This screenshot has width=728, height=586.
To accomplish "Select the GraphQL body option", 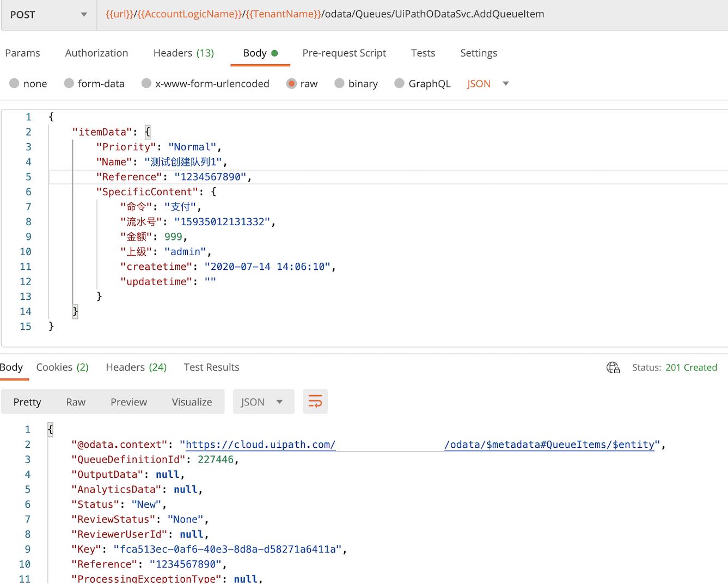I will [400, 83].
